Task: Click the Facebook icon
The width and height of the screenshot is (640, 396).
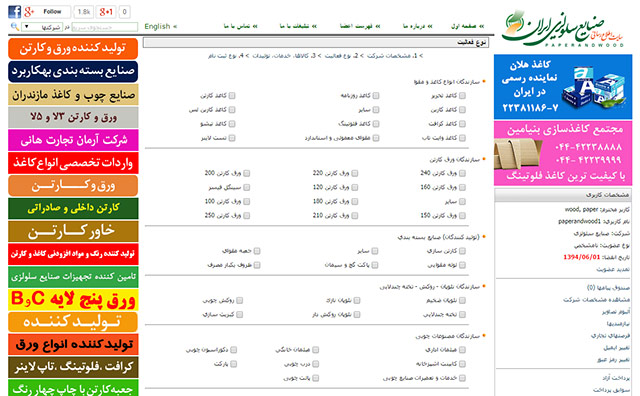Action: point(14,12)
